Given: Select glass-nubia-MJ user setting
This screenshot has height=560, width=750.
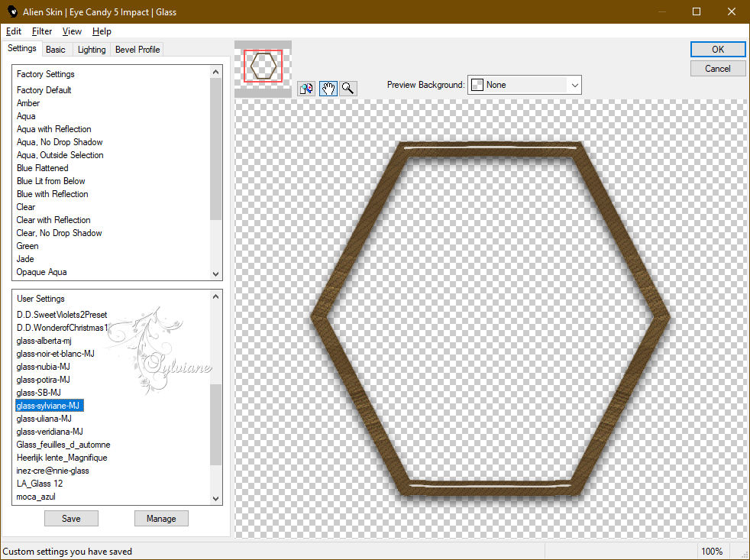Looking at the screenshot, I should (x=43, y=366).
